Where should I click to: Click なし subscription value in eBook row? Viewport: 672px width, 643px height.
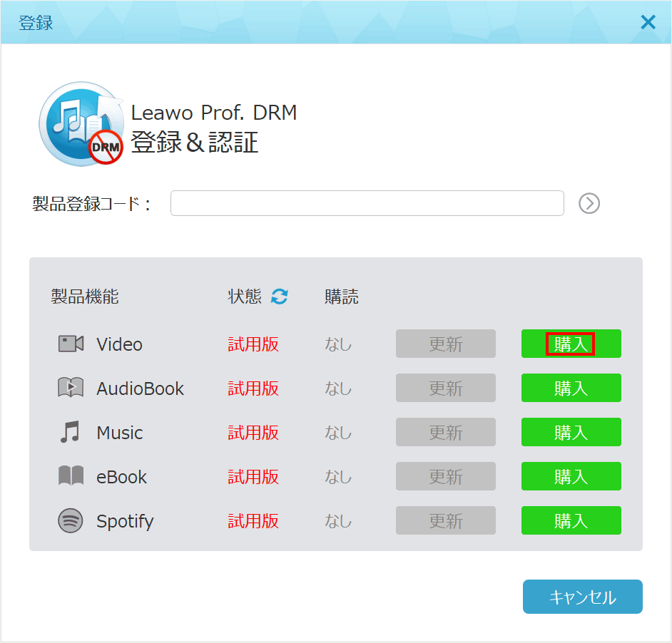click(338, 477)
